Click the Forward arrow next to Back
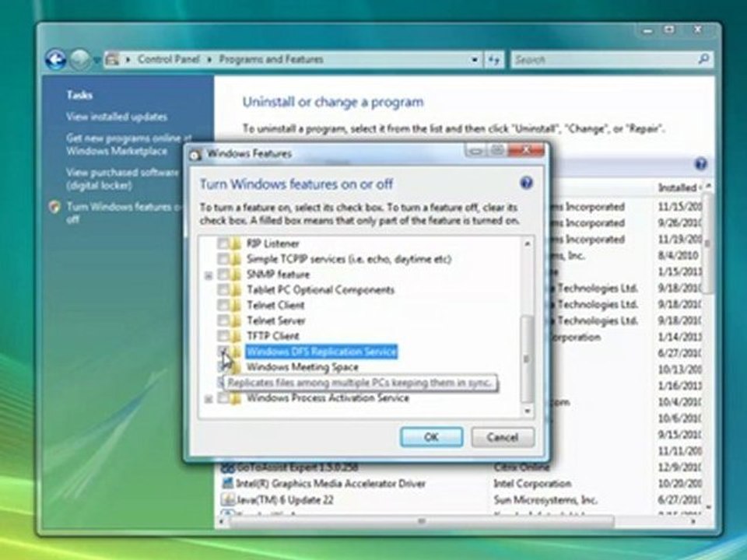The width and height of the screenshot is (747, 560). pos(79,60)
